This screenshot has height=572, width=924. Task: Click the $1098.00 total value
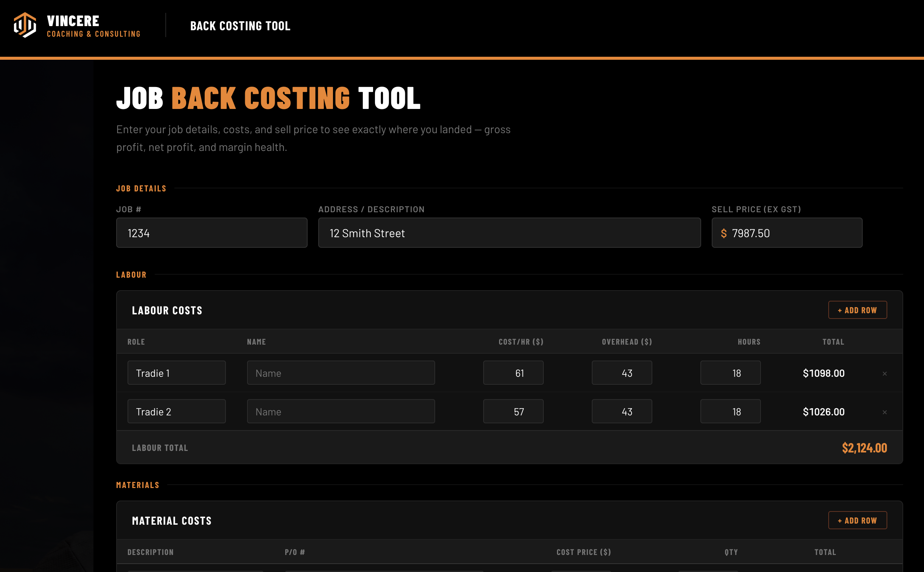tap(824, 373)
